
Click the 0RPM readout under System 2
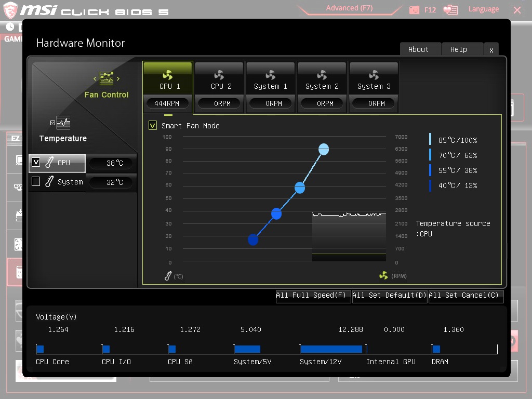coord(322,103)
